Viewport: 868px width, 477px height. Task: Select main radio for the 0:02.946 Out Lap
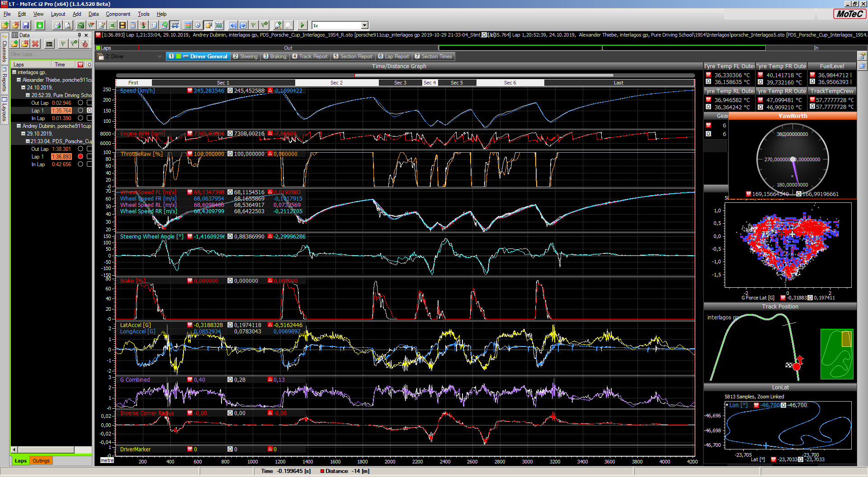80,103
